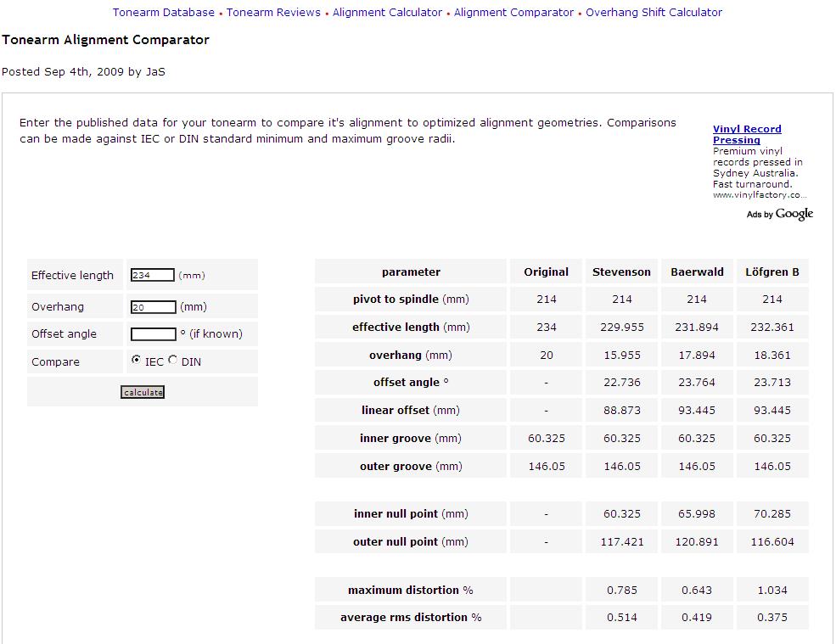
Task: Click the Effective length input field
Action: tap(153, 275)
